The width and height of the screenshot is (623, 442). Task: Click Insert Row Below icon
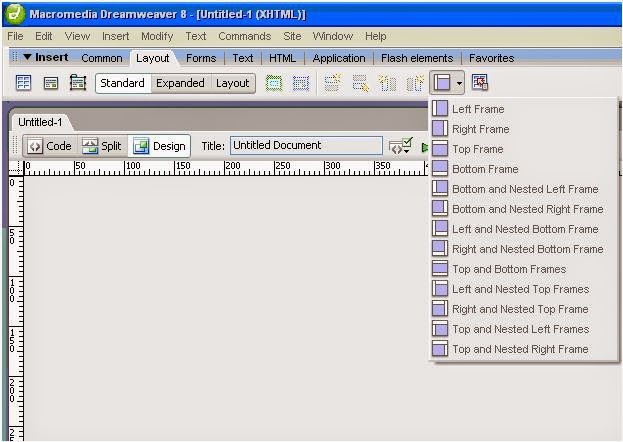tap(360, 83)
